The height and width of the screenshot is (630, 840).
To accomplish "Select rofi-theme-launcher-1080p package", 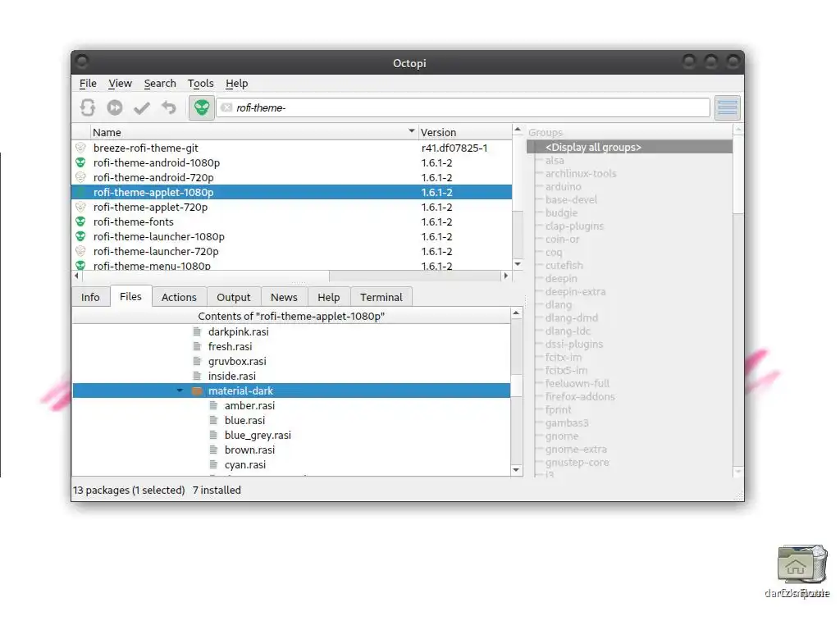I will 292,236.
